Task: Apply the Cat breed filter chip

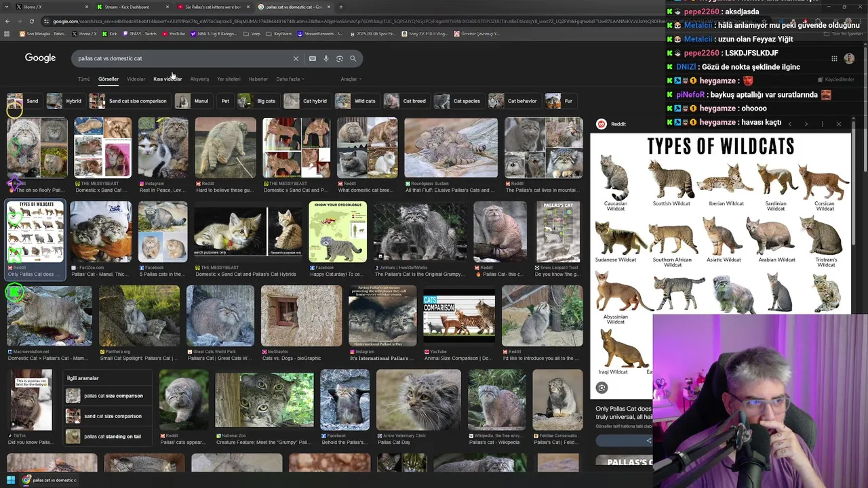Action: tap(407, 101)
